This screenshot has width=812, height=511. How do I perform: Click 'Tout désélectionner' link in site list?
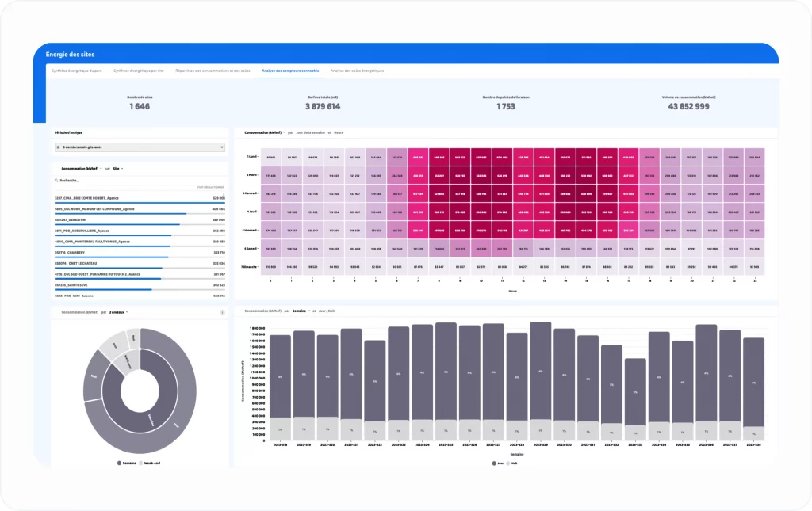tap(211, 187)
